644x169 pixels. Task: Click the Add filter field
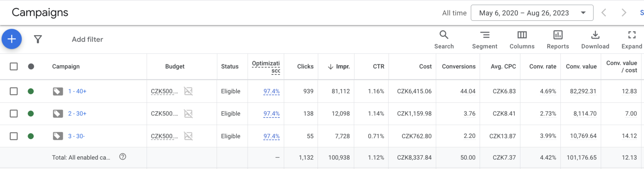pos(87,39)
